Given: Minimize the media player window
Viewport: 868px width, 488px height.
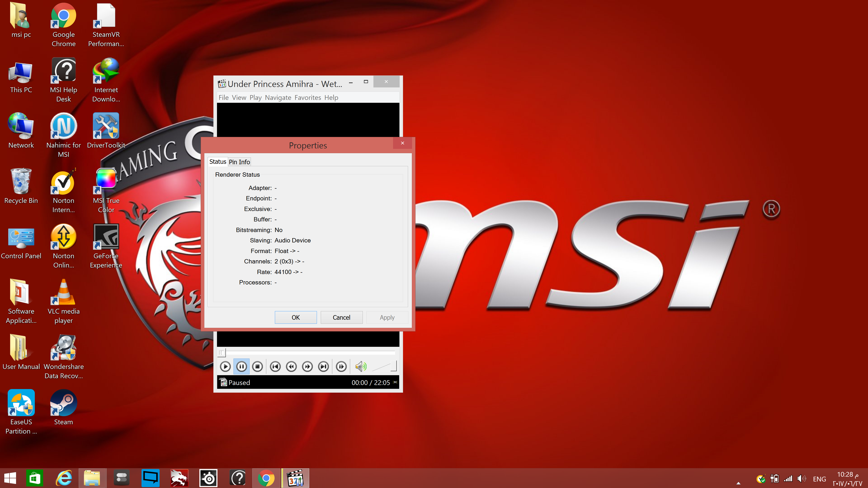Looking at the screenshot, I should click(x=351, y=82).
